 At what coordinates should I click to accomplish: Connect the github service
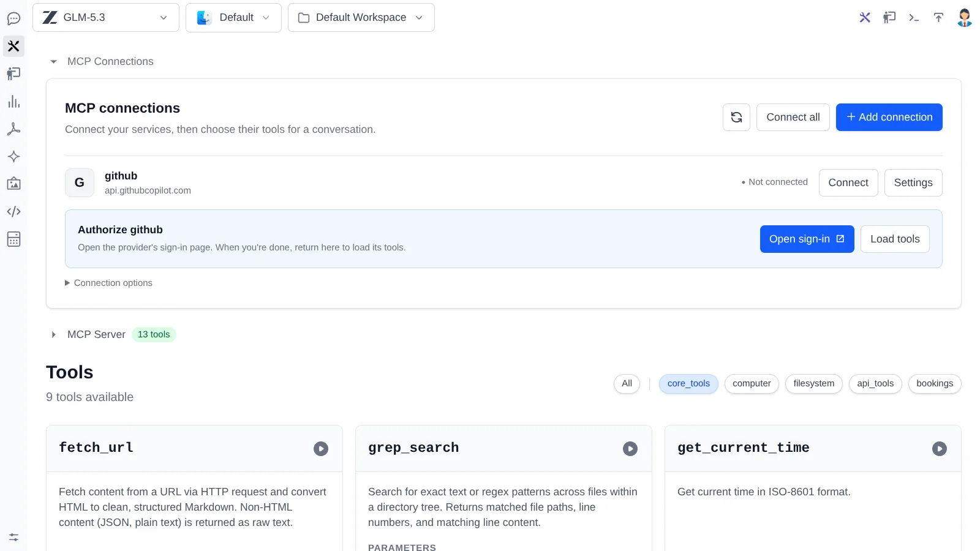848,182
